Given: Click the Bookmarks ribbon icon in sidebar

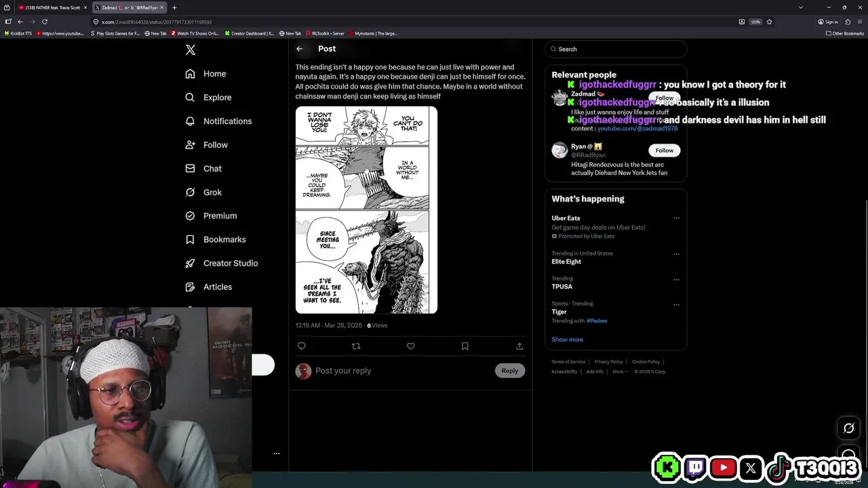Looking at the screenshot, I should point(190,239).
